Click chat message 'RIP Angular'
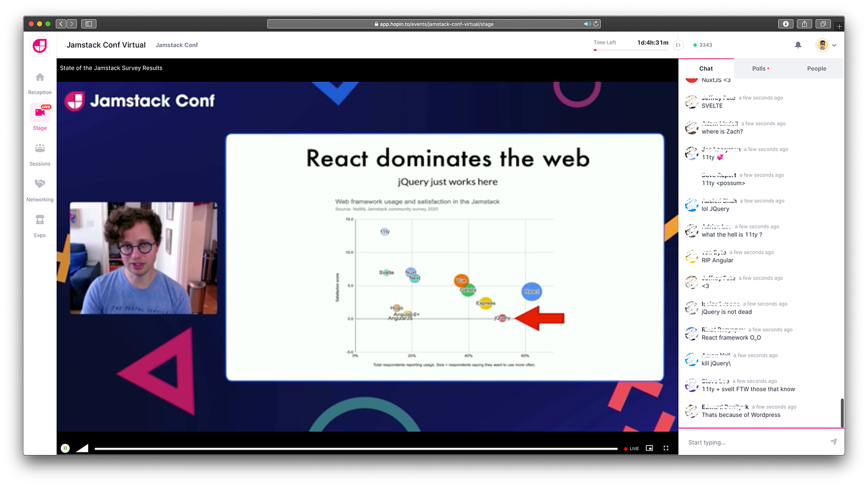 [717, 260]
